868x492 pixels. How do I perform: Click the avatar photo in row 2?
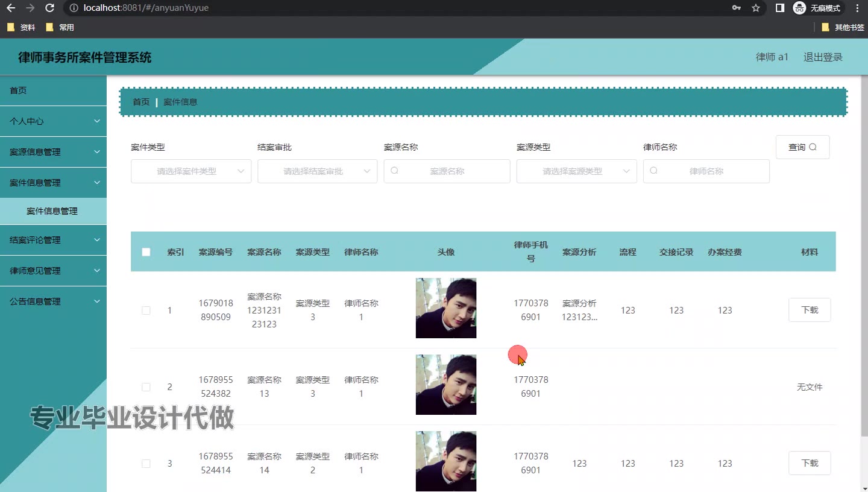point(446,385)
